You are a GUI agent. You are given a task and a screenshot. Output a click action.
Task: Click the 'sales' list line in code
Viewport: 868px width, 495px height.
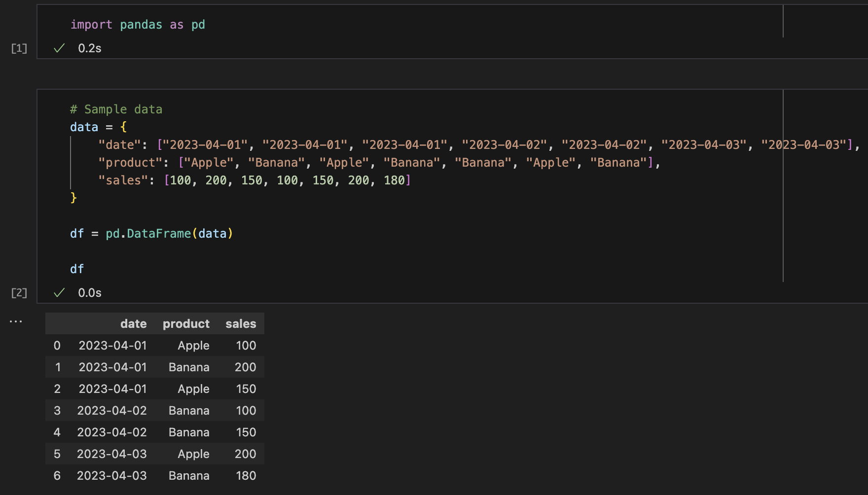coord(254,180)
